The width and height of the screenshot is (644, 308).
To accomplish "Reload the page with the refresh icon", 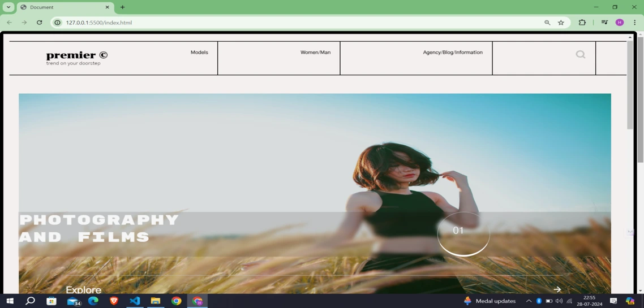I will click(x=40, y=23).
